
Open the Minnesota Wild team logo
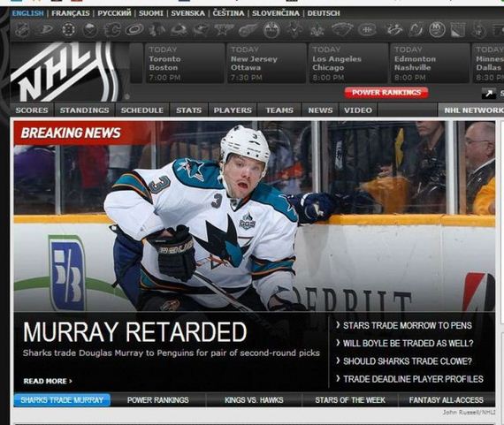click(342, 30)
